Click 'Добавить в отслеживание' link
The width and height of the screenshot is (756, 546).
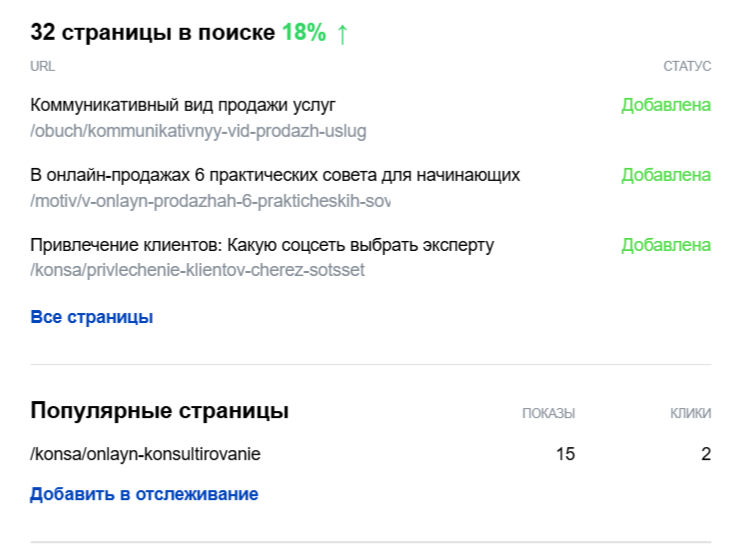point(144,494)
